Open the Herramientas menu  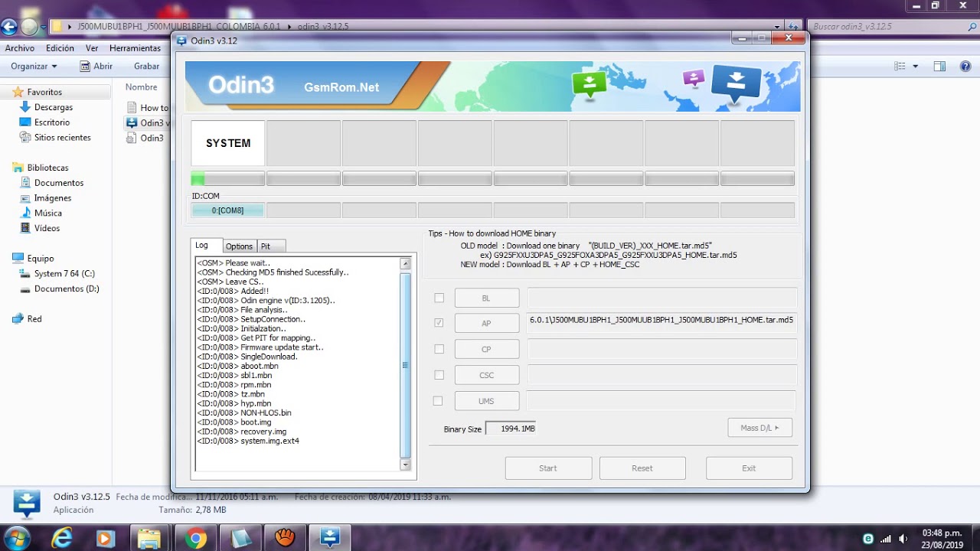coord(135,48)
